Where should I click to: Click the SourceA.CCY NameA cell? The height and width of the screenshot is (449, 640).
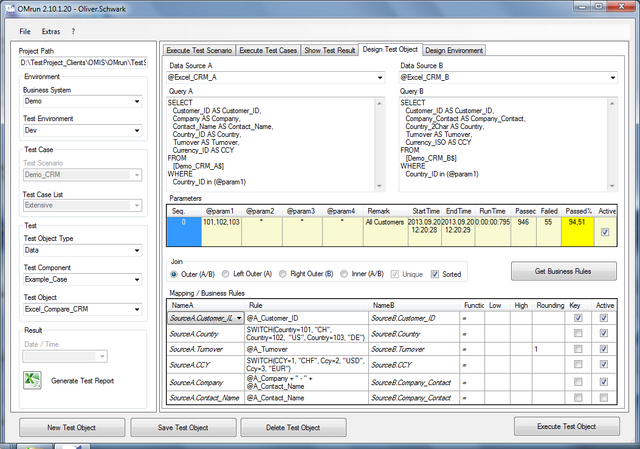click(206, 365)
